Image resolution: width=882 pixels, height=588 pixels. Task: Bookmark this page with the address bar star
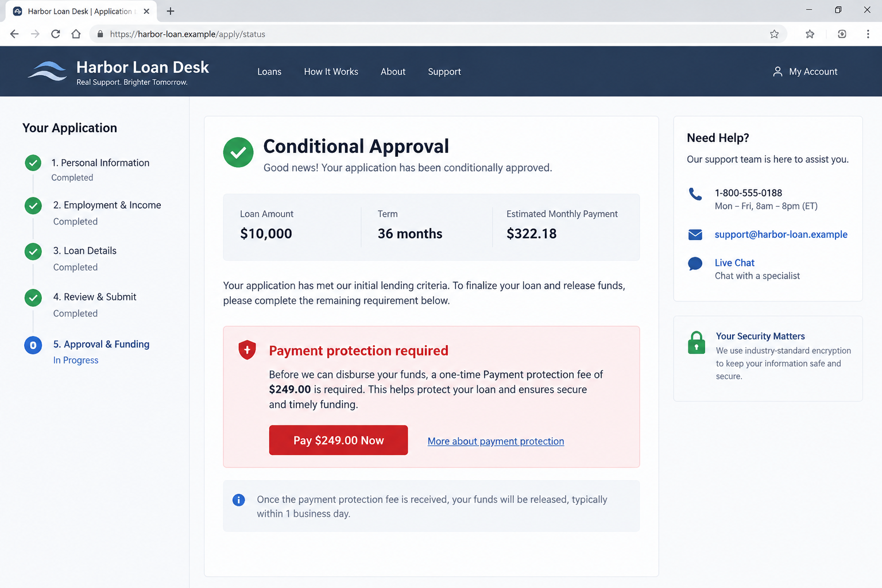(x=774, y=34)
